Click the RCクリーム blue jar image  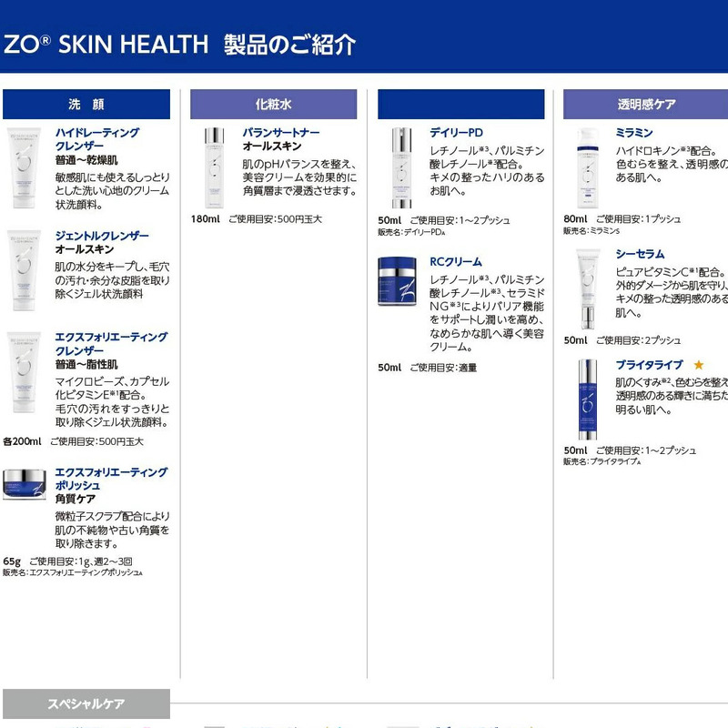tap(398, 281)
